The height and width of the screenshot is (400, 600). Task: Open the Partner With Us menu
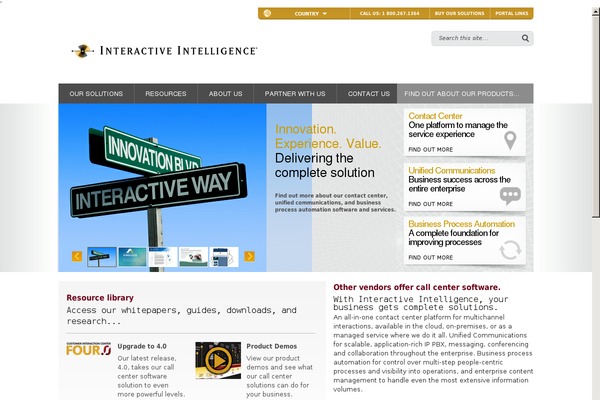tap(295, 94)
